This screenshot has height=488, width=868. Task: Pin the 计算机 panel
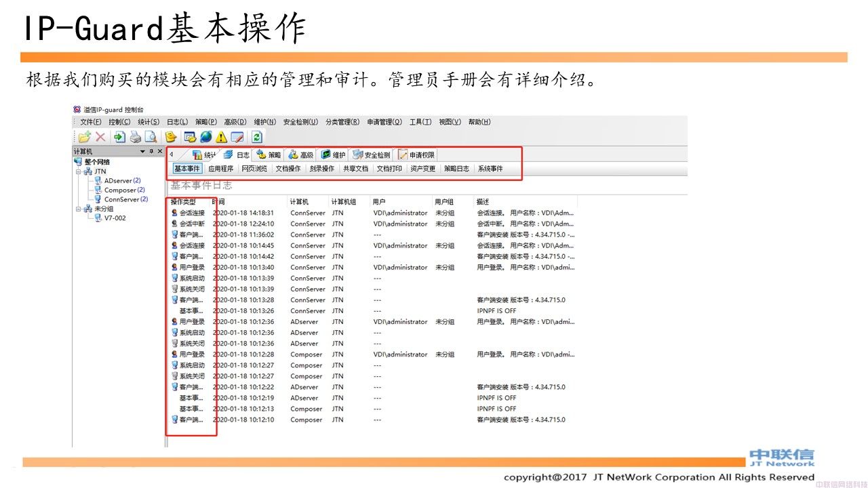point(151,151)
